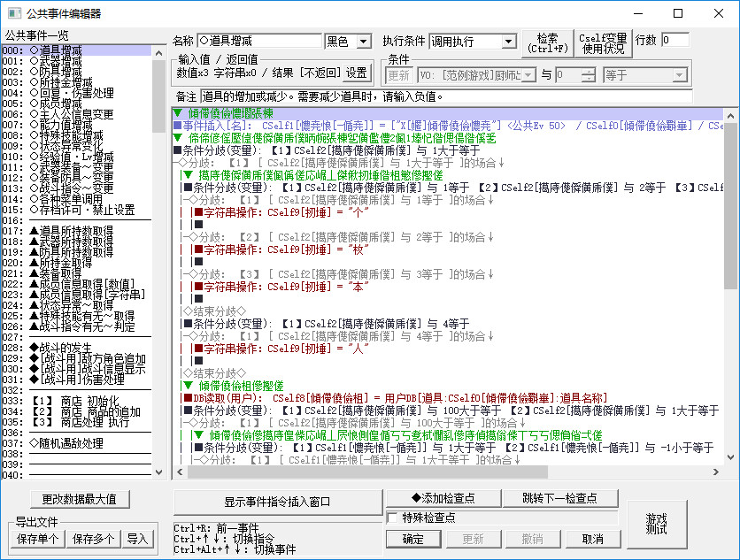This screenshot has height=560, width=740.
Task: Select event 015: ○存档许可・禁止设置
Action: tap(76, 210)
